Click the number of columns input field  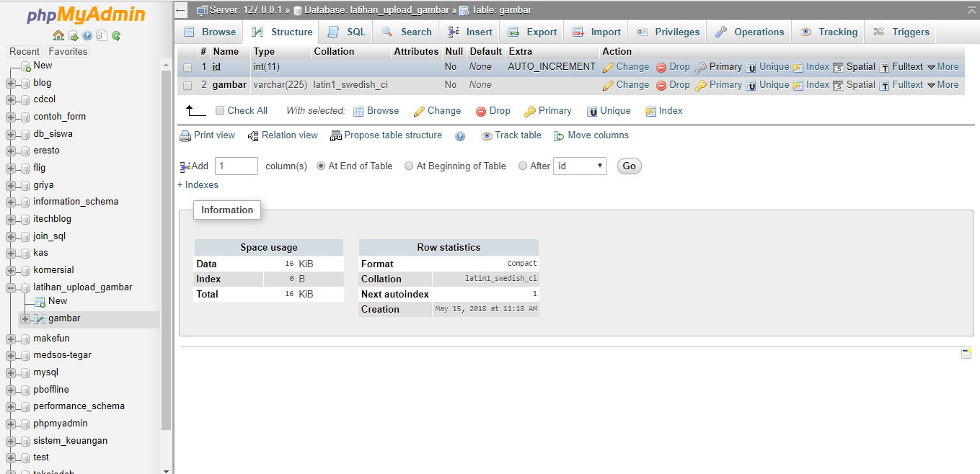tap(237, 166)
